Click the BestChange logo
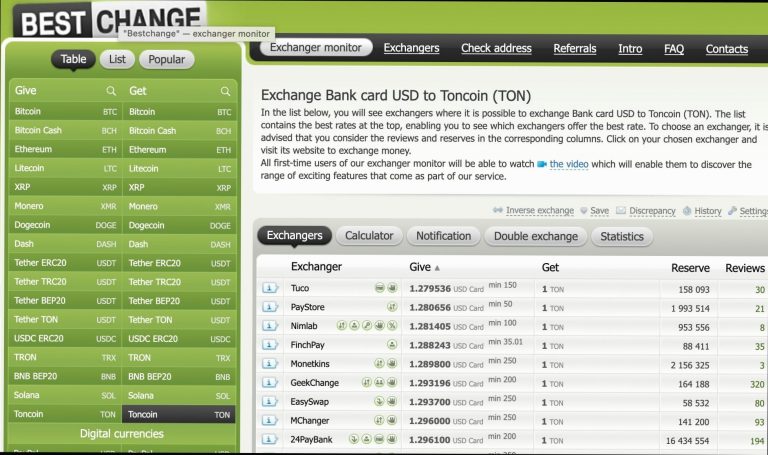This screenshot has width=768, height=455. (x=110, y=22)
